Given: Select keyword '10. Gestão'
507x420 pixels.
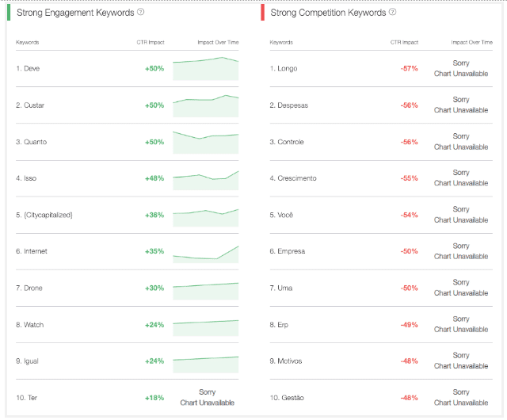Looking at the screenshot, I should (x=287, y=398).
